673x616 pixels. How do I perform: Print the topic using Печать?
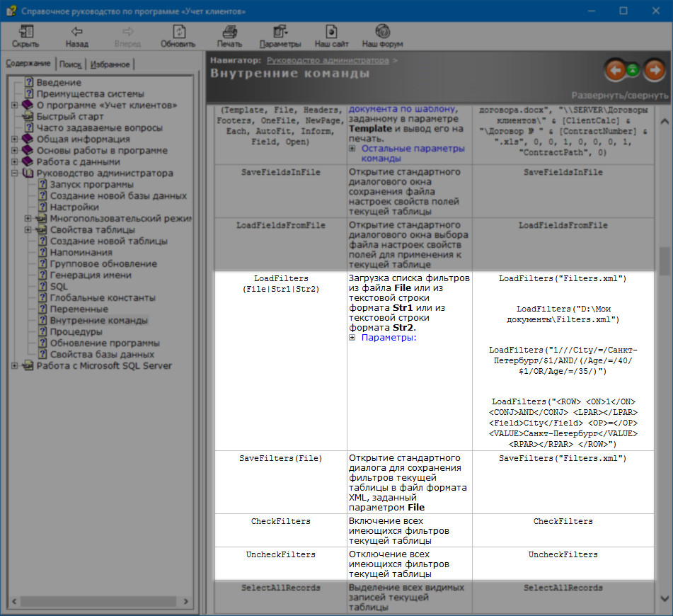click(229, 32)
